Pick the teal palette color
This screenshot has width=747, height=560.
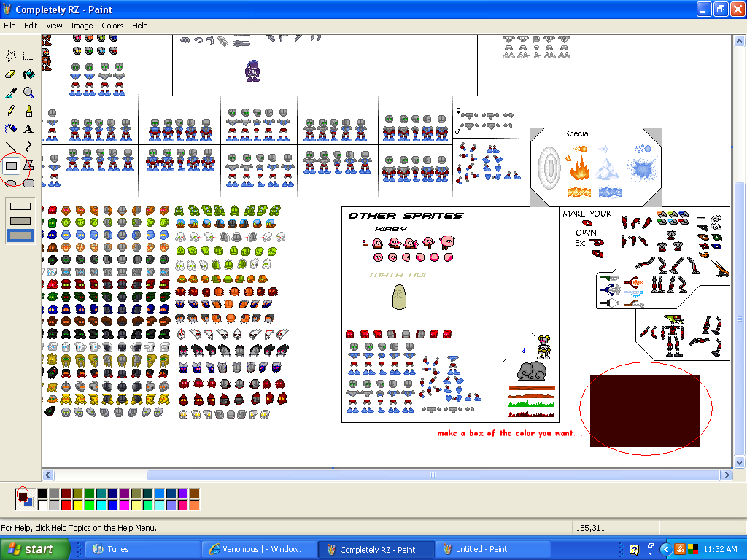(x=101, y=494)
